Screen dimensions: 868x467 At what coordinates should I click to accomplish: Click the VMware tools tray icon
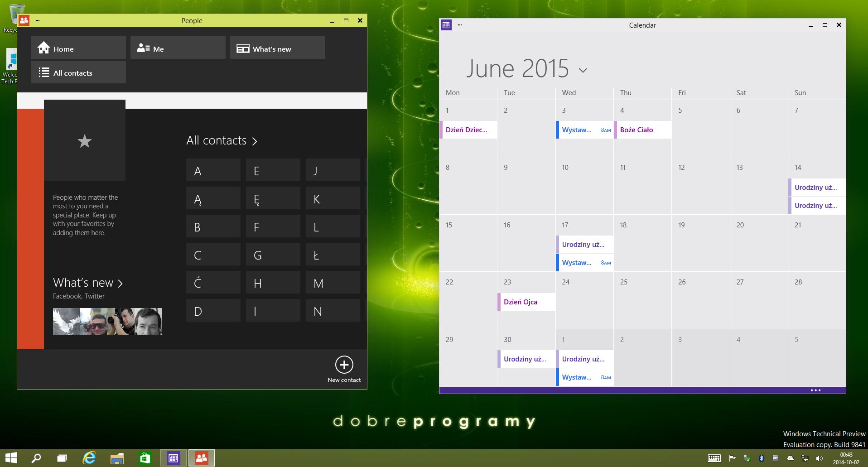[x=776, y=458]
